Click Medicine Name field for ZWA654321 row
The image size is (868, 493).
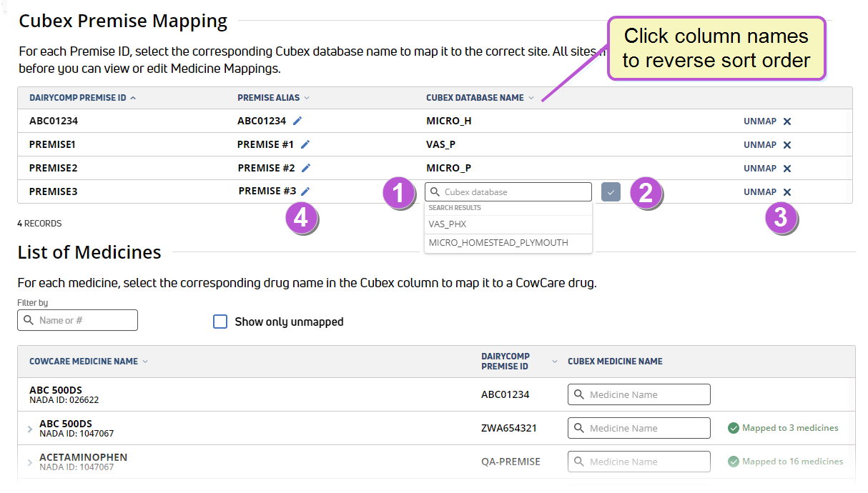(639, 428)
